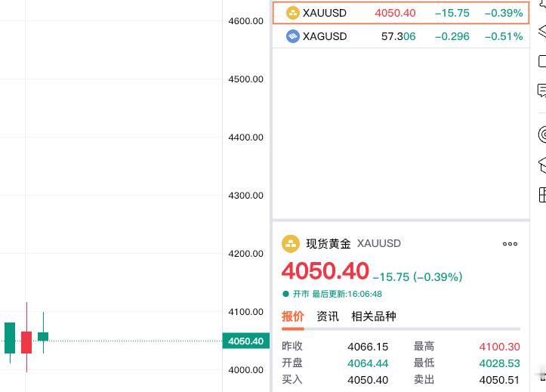The height and width of the screenshot is (392, 546).
Task: Click the 开市 market status indicator
Action: [x=296, y=294]
